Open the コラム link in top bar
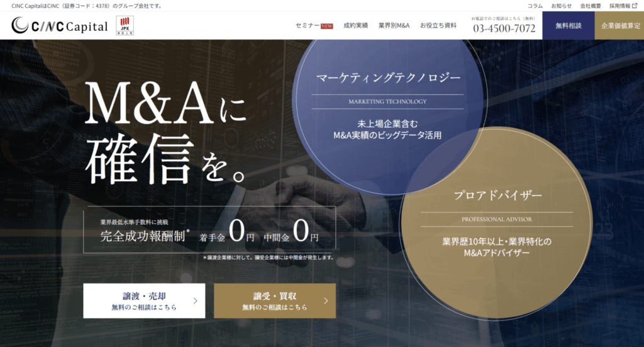This screenshot has width=644, height=347. point(535,6)
